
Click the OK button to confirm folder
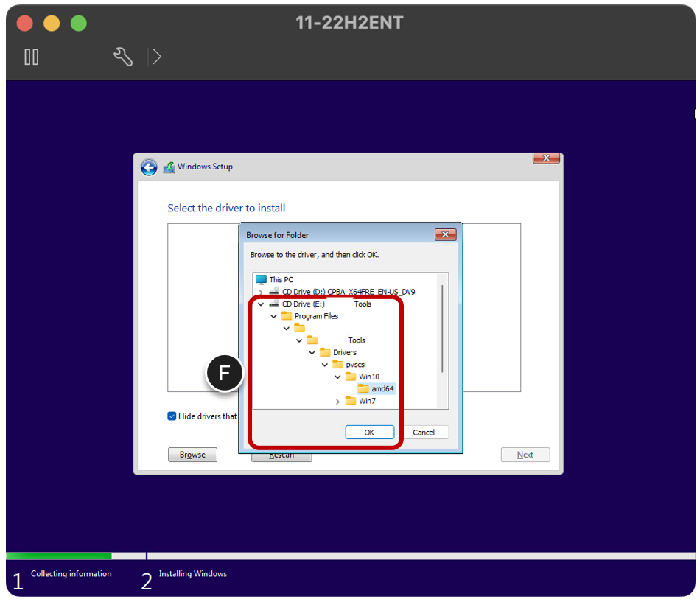[x=369, y=432]
